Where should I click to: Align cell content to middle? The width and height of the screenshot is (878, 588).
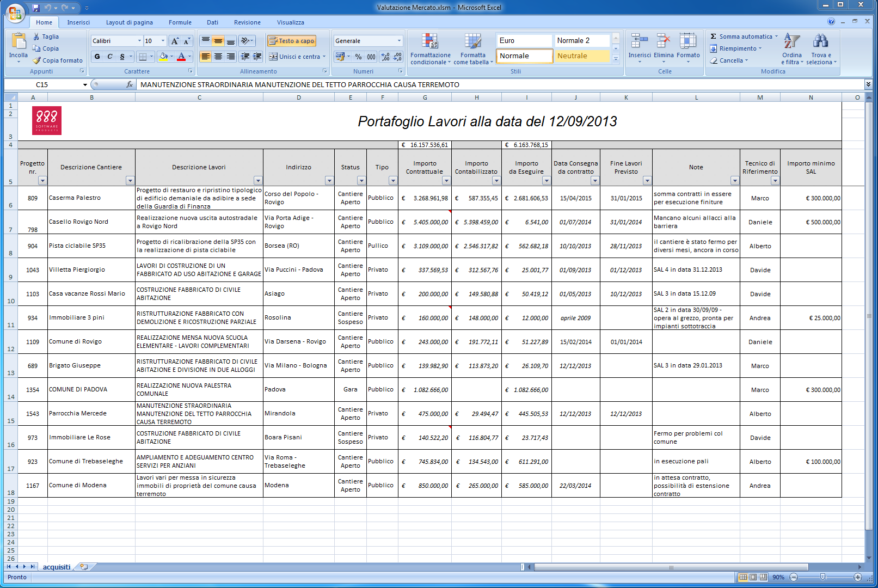pyautogui.click(x=218, y=41)
